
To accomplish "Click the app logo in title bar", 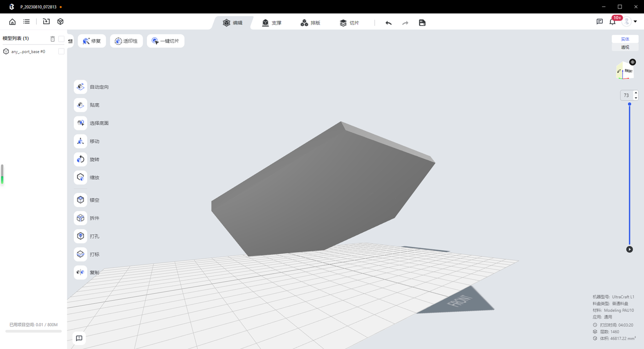I will [12, 7].
